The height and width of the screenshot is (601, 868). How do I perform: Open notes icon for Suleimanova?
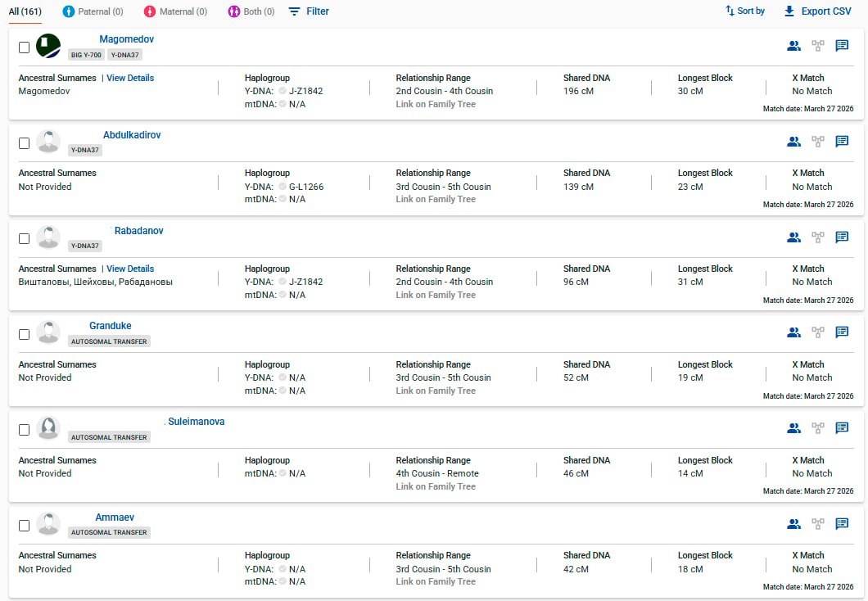pos(842,427)
